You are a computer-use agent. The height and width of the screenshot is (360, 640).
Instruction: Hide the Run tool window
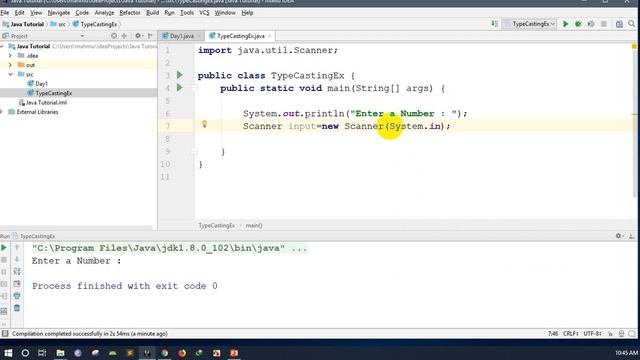pos(631,236)
